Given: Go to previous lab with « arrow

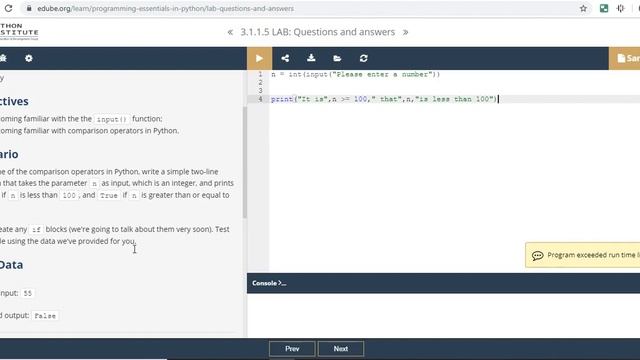Looking at the screenshot, I should 230,32.
